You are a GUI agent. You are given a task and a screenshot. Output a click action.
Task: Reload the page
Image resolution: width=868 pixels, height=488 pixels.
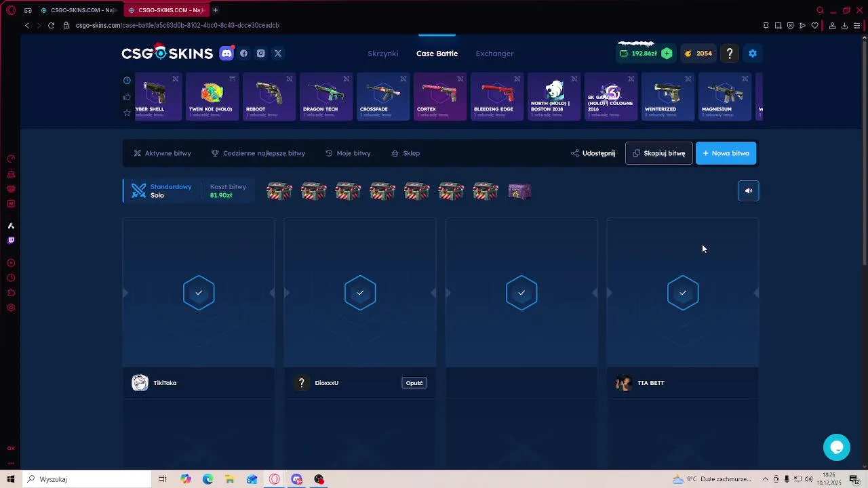[x=51, y=25]
